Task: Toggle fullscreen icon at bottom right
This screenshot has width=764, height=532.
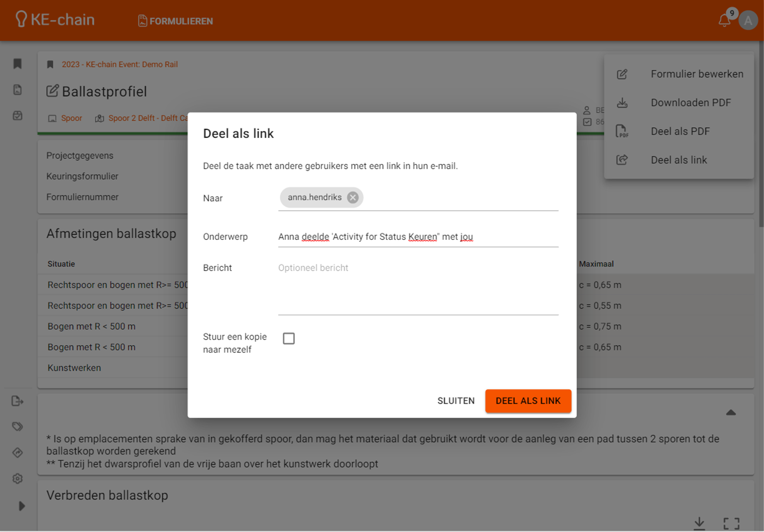Action: coord(731,523)
